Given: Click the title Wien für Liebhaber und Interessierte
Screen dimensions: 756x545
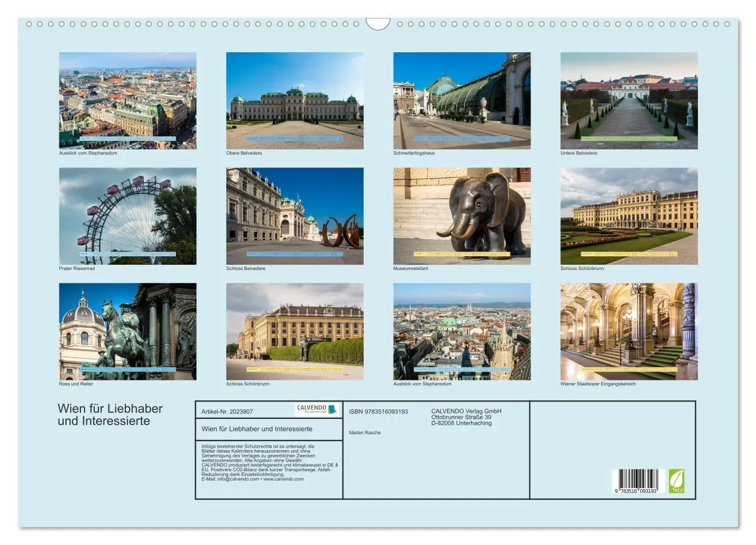Looking at the screenshot, I should 110,415.
